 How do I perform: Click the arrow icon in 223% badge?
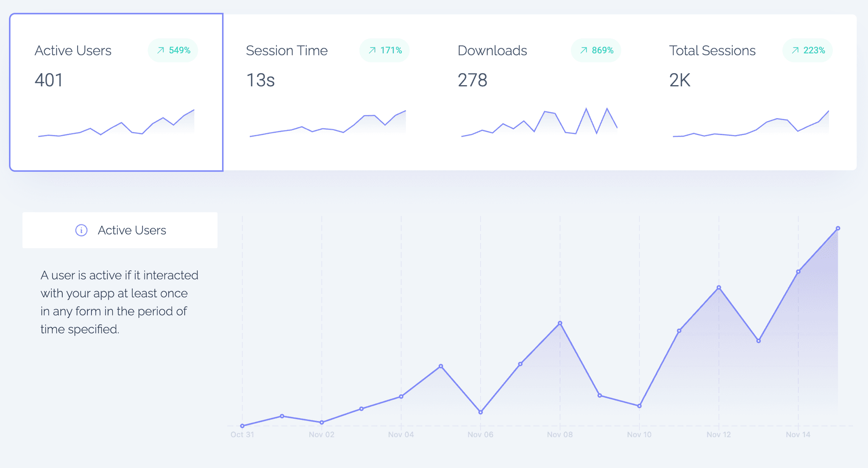click(x=795, y=50)
